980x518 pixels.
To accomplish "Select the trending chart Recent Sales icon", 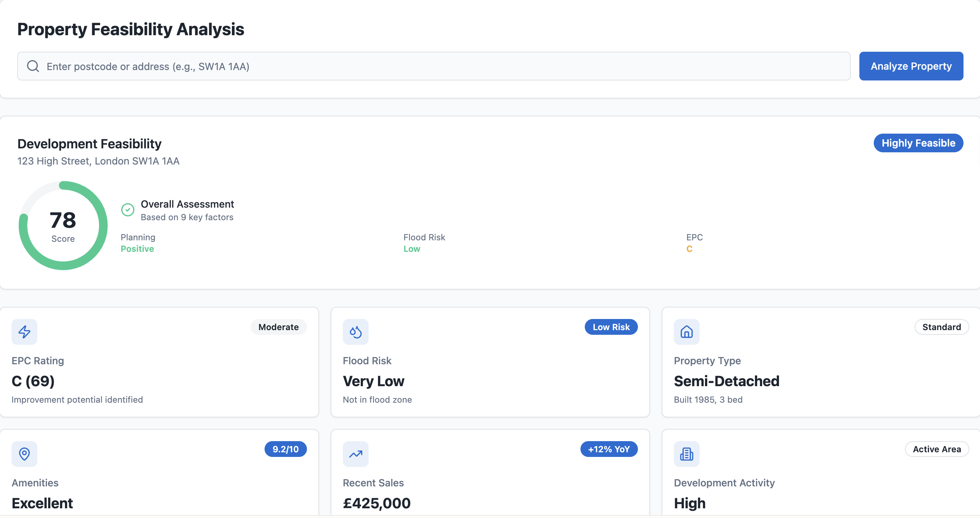I will click(356, 454).
